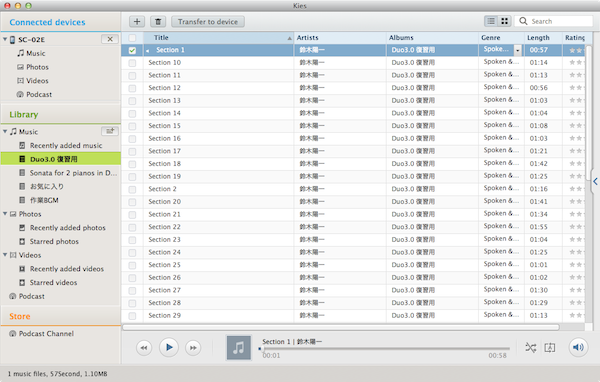
Task: Click the trash delete toolbar icon
Action: pos(158,21)
